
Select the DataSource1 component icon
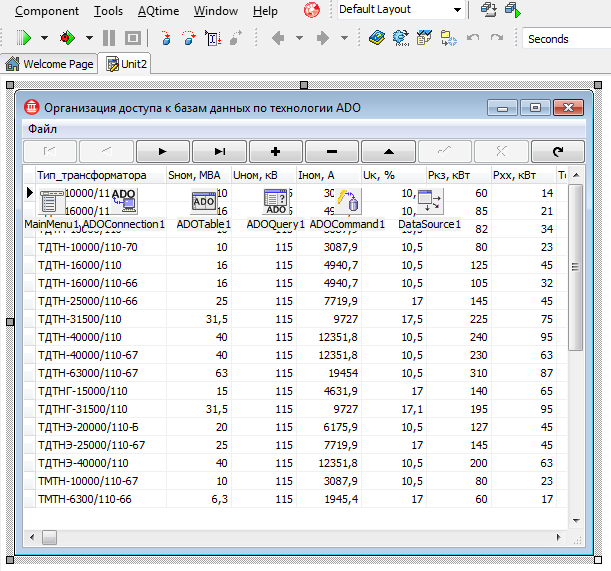[x=430, y=201]
